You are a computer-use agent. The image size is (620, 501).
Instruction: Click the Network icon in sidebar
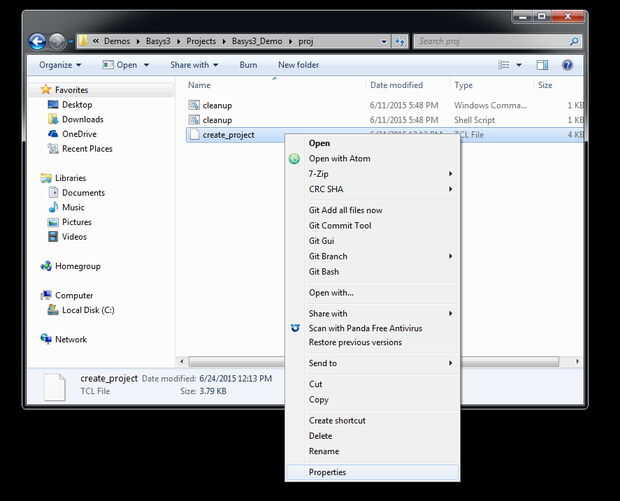click(46, 339)
